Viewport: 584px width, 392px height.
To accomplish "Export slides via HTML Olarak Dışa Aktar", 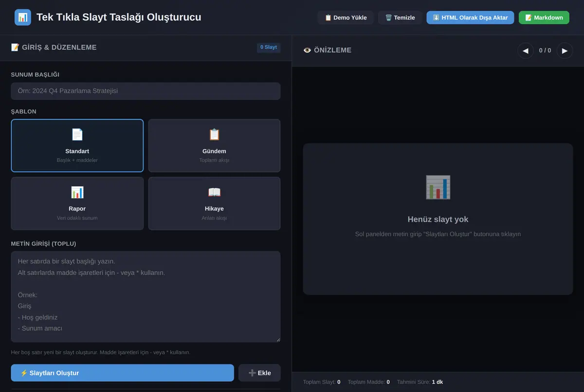I will [470, 18].
